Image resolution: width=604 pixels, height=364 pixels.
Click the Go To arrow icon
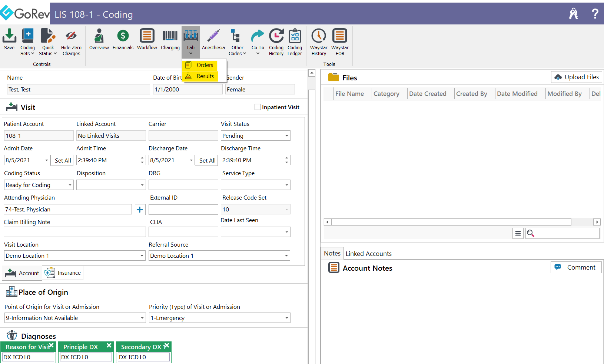pyautogui.click(x=258, y=36)
